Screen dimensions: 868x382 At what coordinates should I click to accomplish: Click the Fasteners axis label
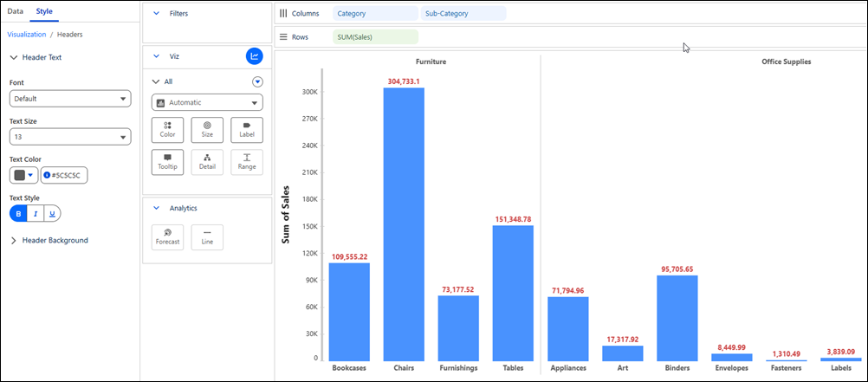click(x=786, y=367)
